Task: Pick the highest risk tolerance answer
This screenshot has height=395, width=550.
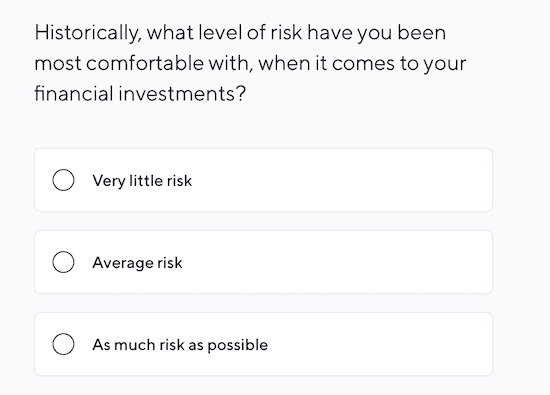Action: pyautogui.click(x=263, y=344)
